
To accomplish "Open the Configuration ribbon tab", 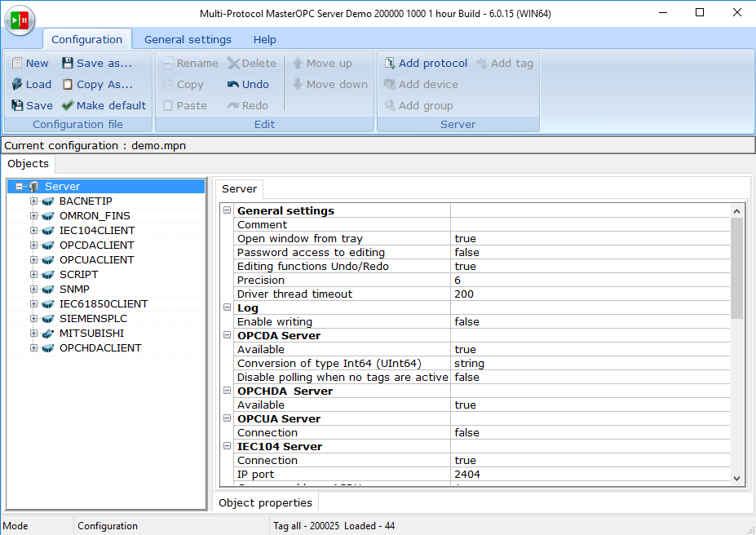I will pyautogui.click(x=86, y=39).
